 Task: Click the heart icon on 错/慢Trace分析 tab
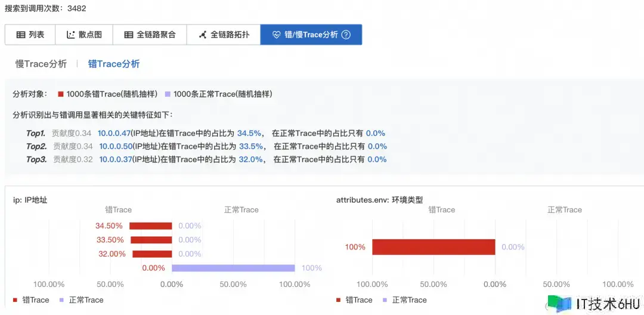pyautogui.click(x=276, y=35)
